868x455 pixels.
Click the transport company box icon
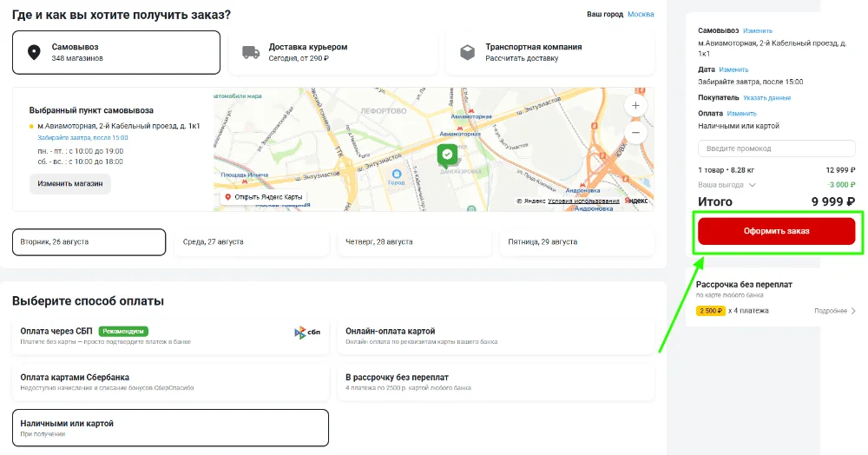467,52
